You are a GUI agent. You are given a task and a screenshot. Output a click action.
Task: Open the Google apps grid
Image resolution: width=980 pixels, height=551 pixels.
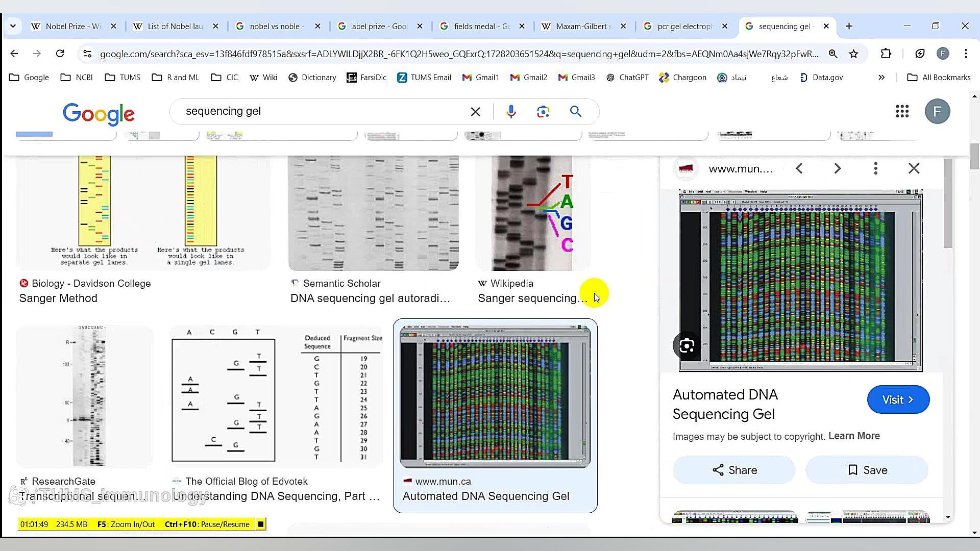902,111
